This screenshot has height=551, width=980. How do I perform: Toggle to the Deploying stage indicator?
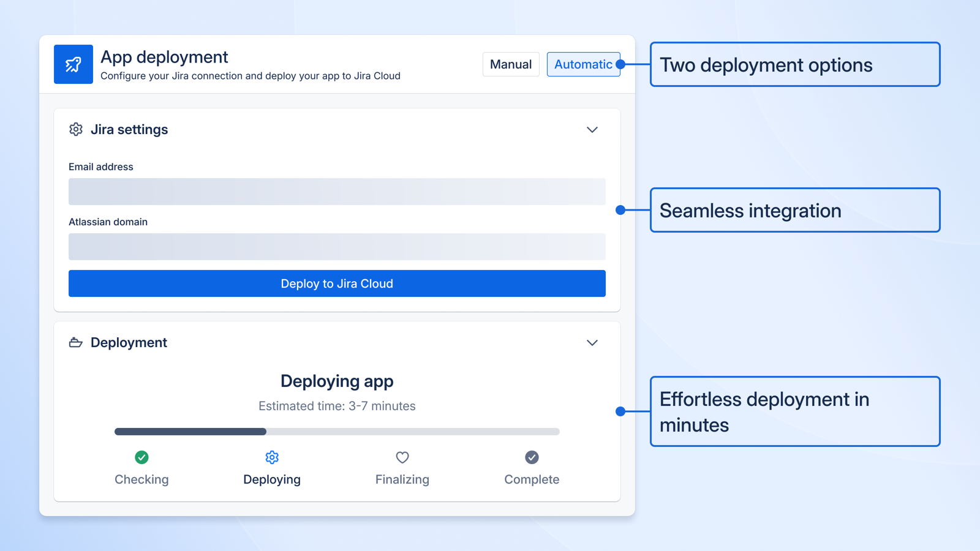(x=271, y=479)
